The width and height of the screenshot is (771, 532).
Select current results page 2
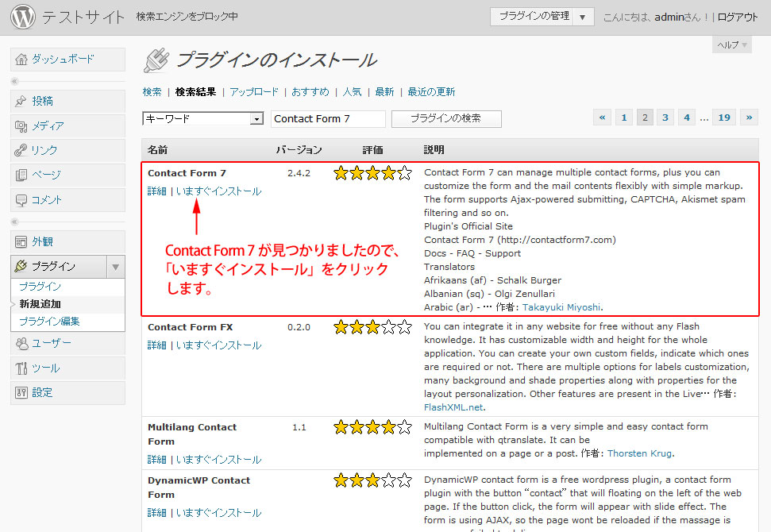[x=645, y=118]
